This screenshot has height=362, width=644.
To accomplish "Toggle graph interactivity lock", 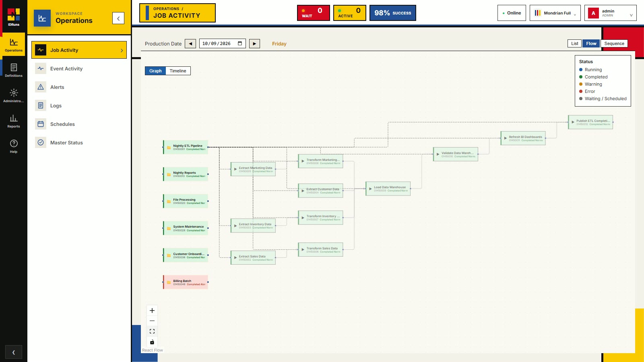I will click(152, 342).
